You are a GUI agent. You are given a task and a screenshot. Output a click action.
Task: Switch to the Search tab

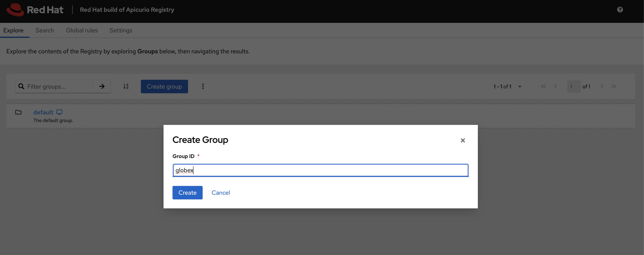point(45,30)
